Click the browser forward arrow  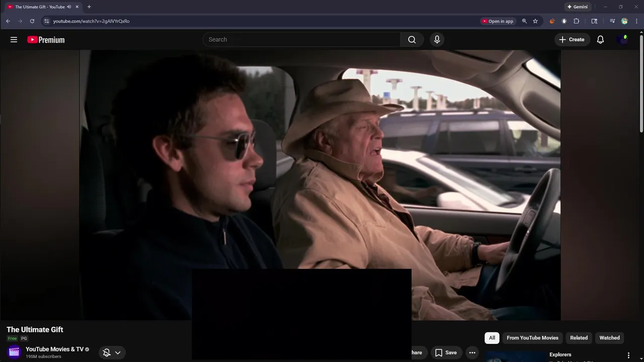click(20, 21)
